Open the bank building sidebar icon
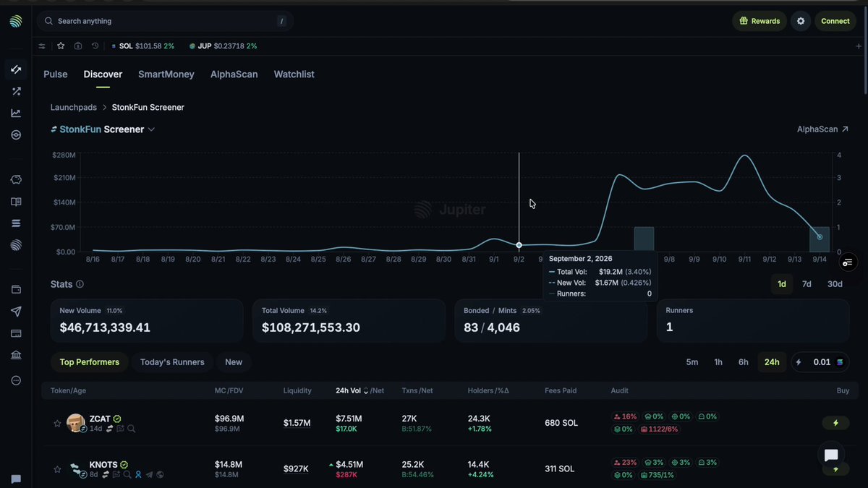 tap(16, 355)
